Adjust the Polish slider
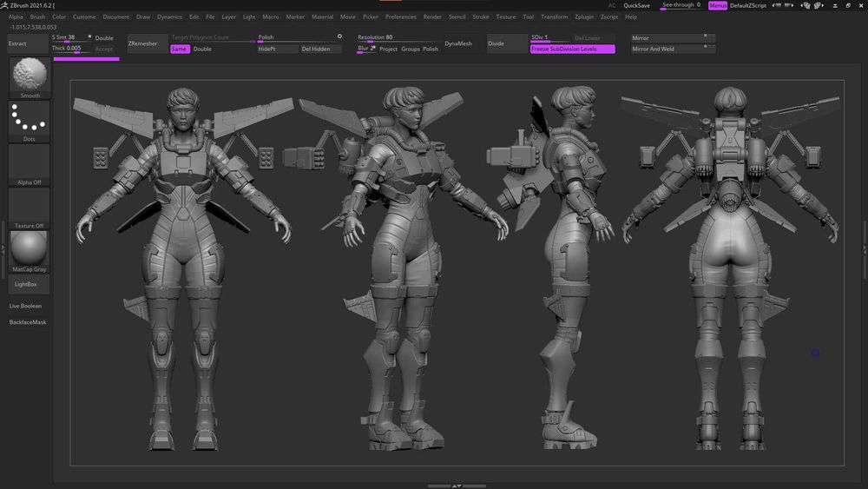Screen dimensions: 868x489 pyautogui.click(x=299, y=37)
